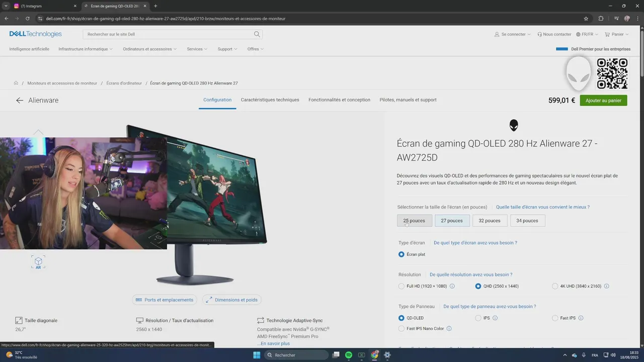Image resolution: width=644 pixels, height=362 pixels.
Task: Select Fast IPS Nano Color panel
Action: pos(401,329)
